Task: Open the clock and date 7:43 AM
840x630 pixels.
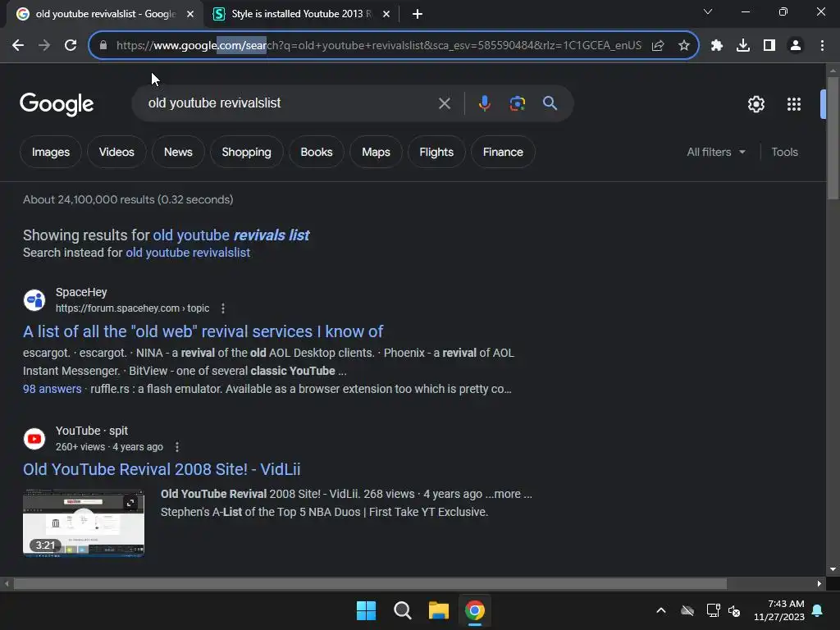Action: tap(779, 610)
